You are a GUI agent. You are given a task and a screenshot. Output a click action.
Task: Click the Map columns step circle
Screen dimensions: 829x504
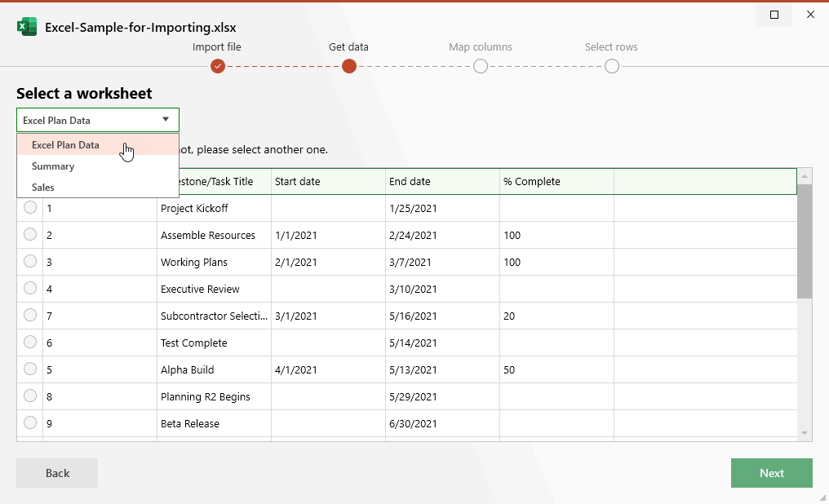[x=480, y=66]
